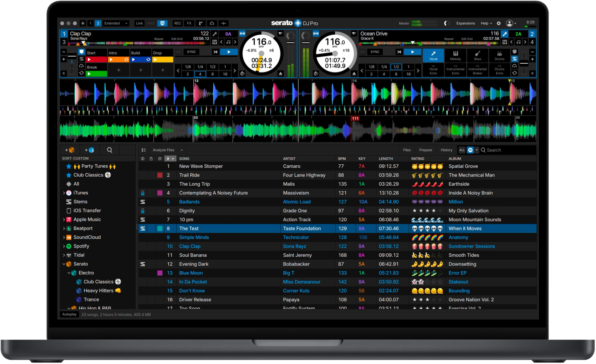This screenshot has width=596, height=364.
Task: Enable Link in the top bar
Action: (x=139, y=23)
